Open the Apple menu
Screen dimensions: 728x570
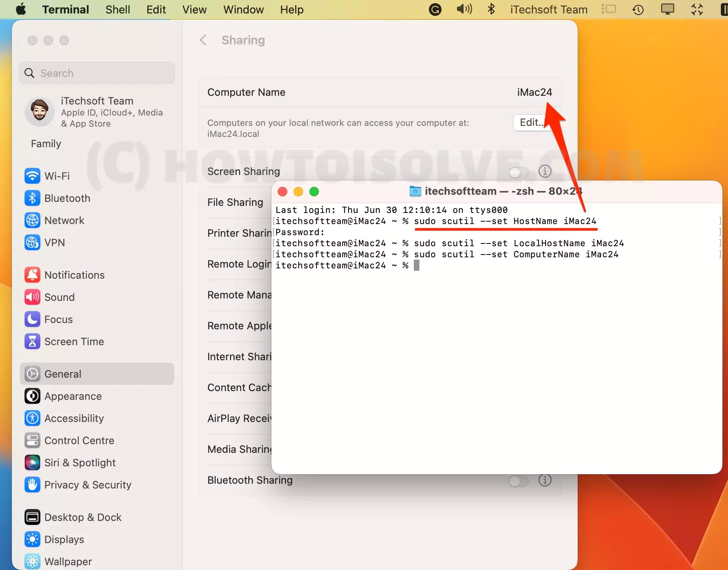tap(21, 9)
